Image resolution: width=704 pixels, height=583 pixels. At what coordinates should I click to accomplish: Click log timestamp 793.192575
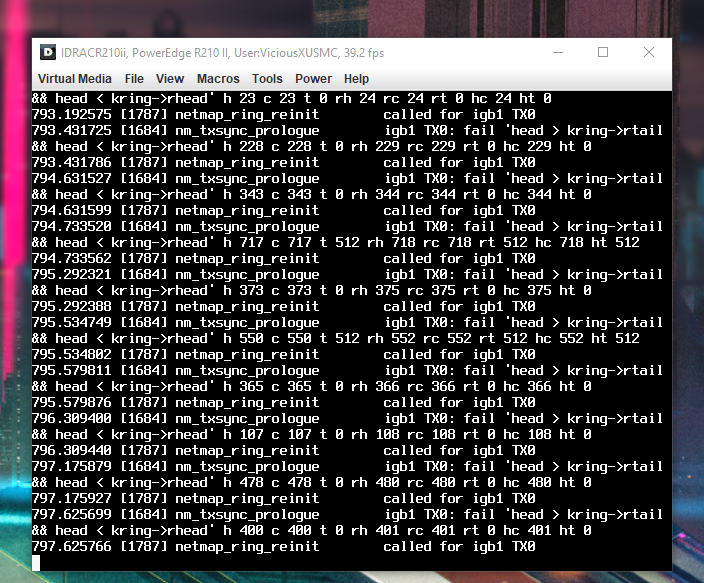coord(71,115)
